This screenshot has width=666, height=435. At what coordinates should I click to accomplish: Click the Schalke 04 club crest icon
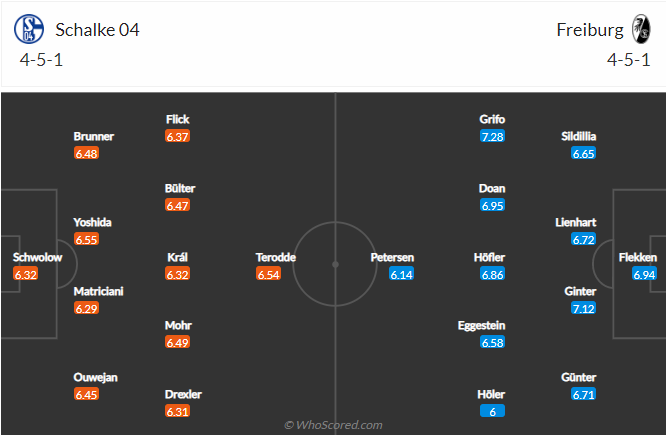click(29, 29)
